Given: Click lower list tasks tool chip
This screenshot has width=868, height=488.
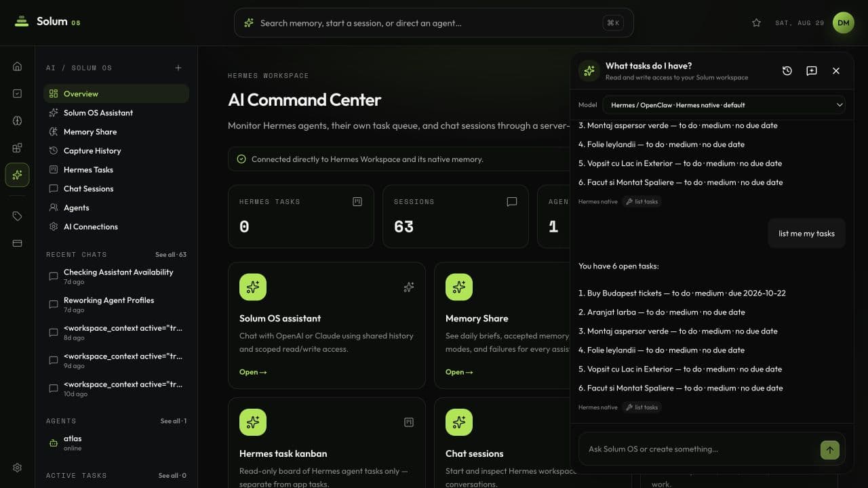Looking at the screenshot, I should (x=642, y=407).
